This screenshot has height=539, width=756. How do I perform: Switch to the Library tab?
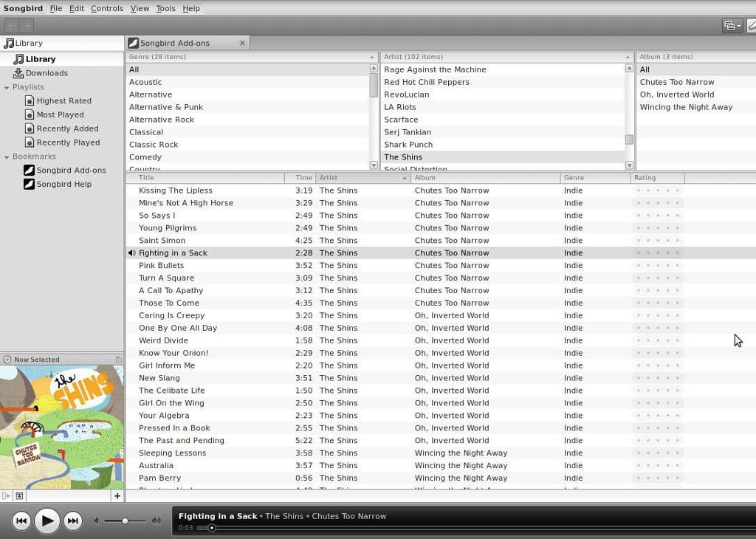coord(62,43)
